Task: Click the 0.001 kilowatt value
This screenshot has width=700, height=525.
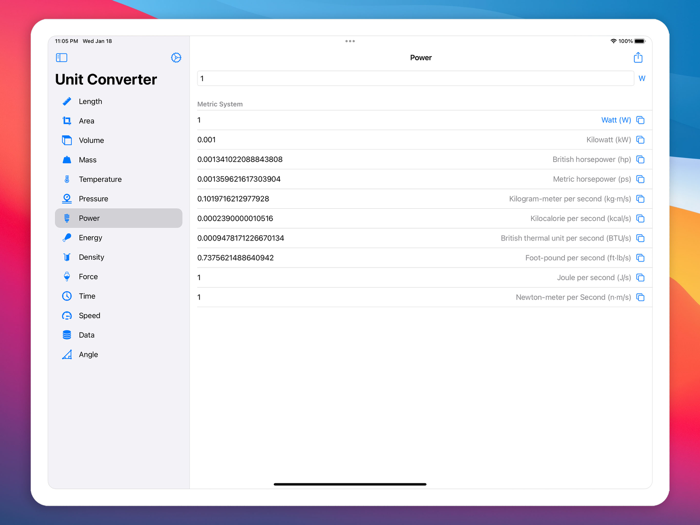Action: coord(206,140)
